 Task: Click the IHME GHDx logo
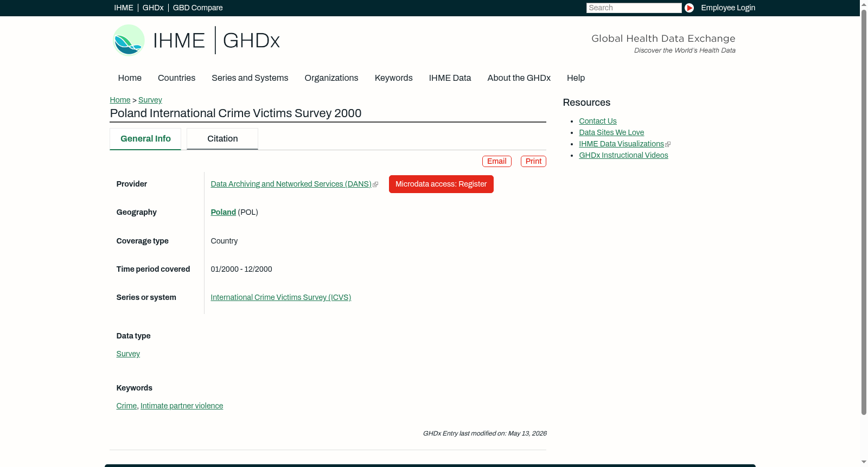click(196, 40)
